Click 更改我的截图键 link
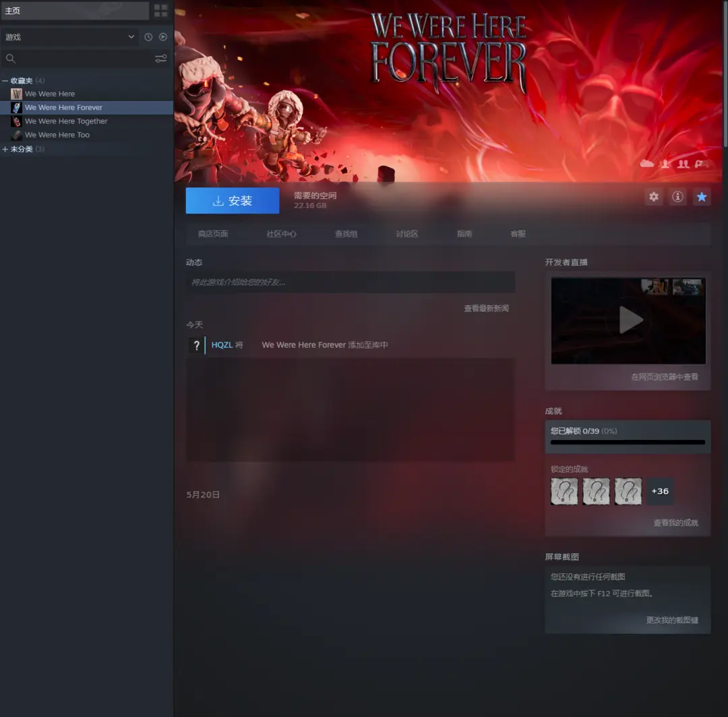 coord(672,620)
